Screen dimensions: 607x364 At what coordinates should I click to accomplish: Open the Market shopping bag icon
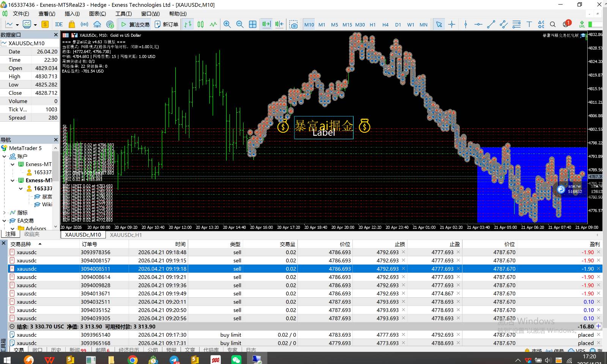(x=71, y=24)
